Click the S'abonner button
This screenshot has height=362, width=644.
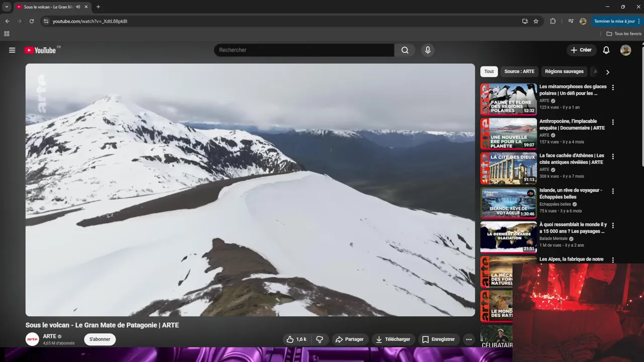(100, 339)
